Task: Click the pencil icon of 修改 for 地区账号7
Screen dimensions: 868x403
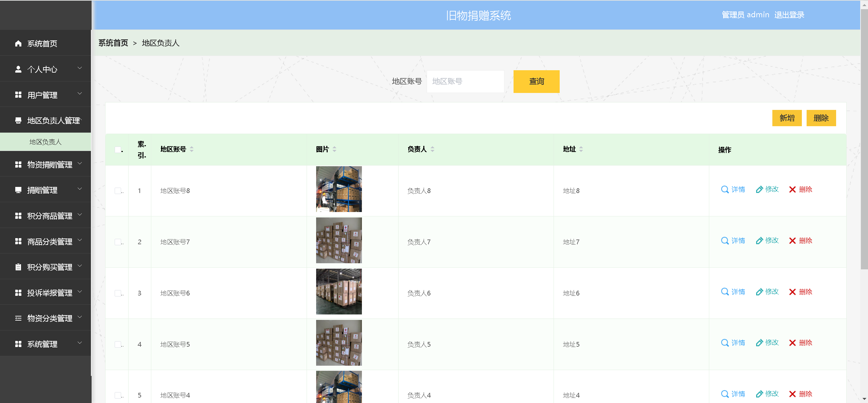Action: [759, 241]
